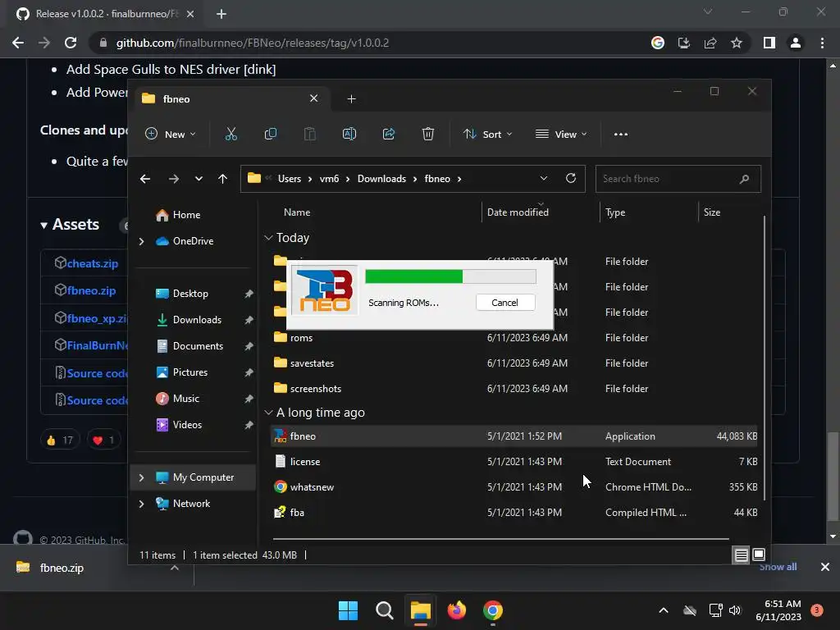Screen dimensions: 840x630
Task: Click the thumbs up 17 reaction button
Action: [x=60, y=441]
